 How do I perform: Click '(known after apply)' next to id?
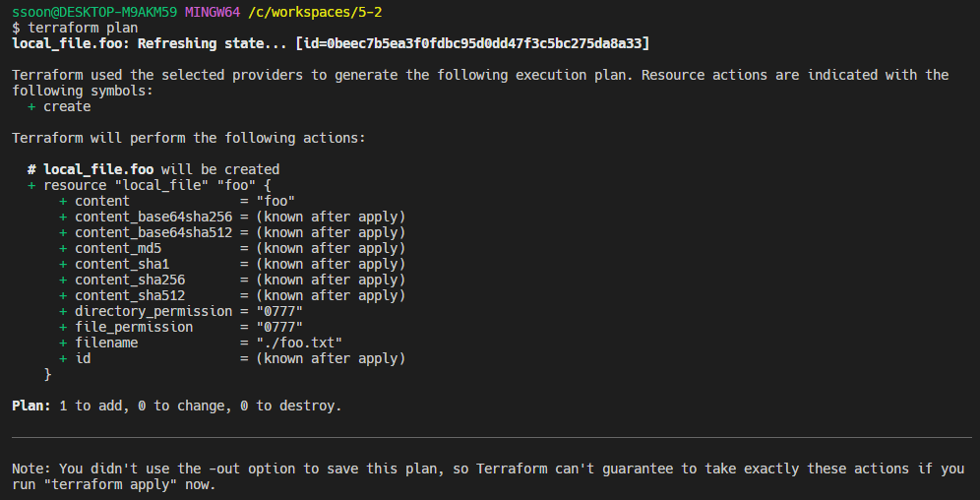331,358
